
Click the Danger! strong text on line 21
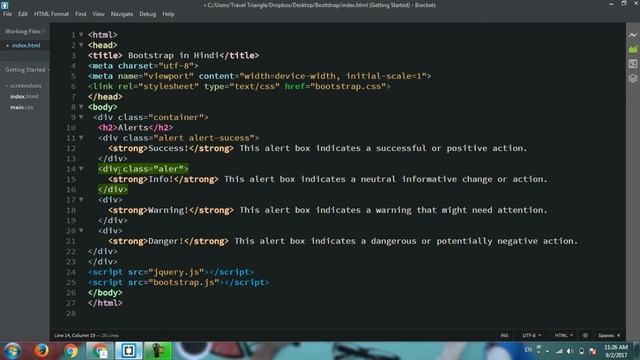[166, 241]
